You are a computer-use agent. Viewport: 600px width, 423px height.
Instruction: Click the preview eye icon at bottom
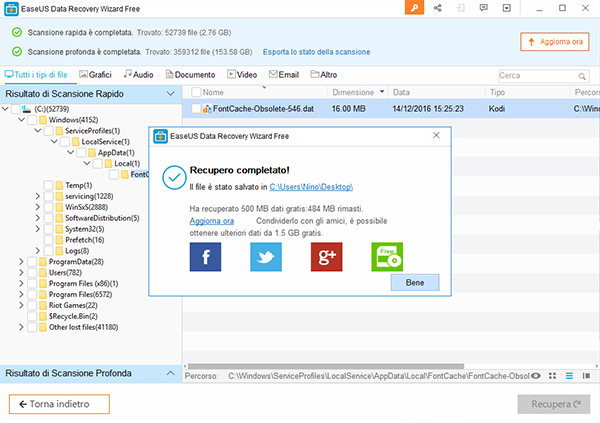point(536,376)
